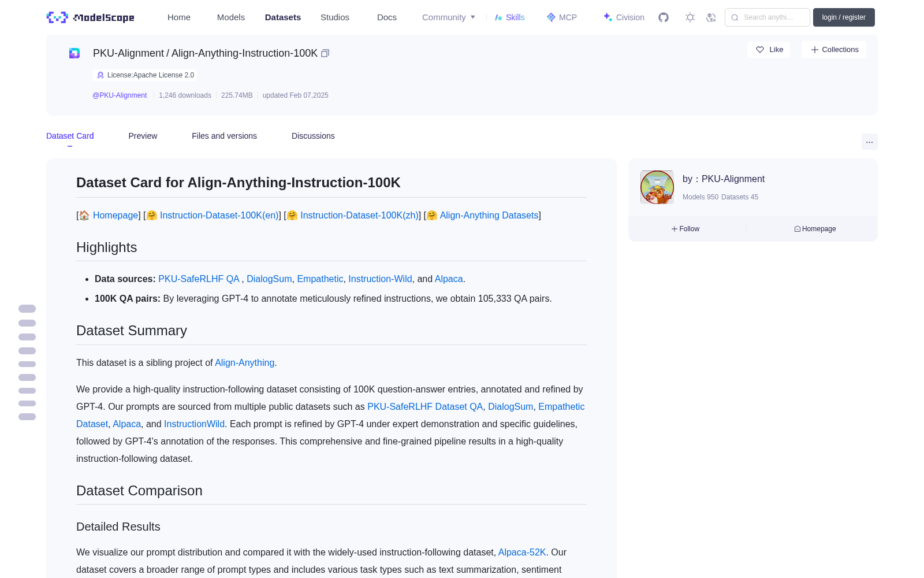Go to the Home menu item
924x578 pixels.
tap(179, 17)
